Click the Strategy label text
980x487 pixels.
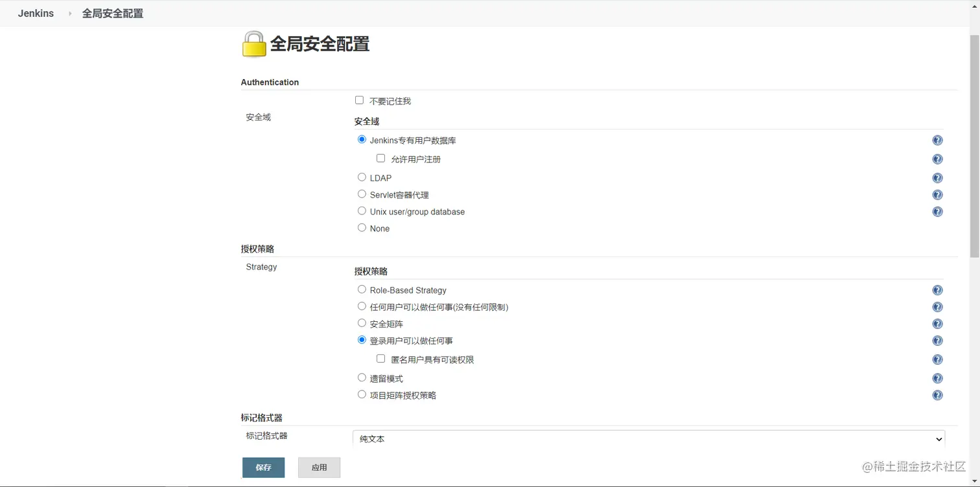261,267
